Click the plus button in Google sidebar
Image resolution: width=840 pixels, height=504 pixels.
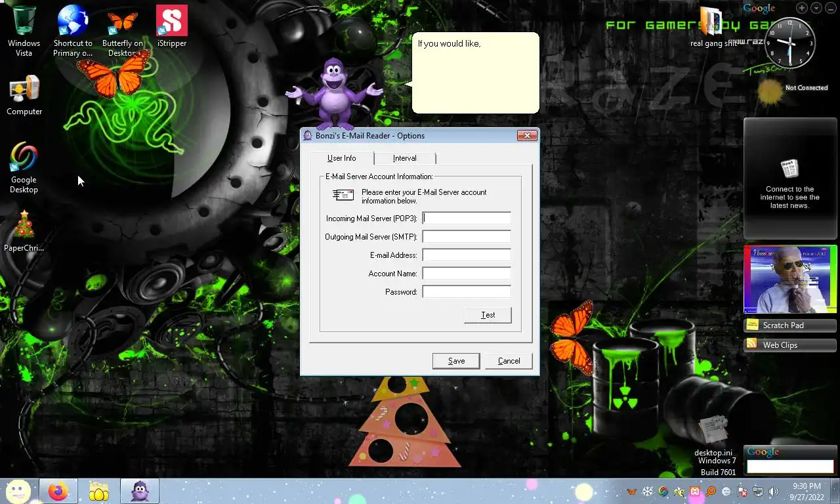802,8
